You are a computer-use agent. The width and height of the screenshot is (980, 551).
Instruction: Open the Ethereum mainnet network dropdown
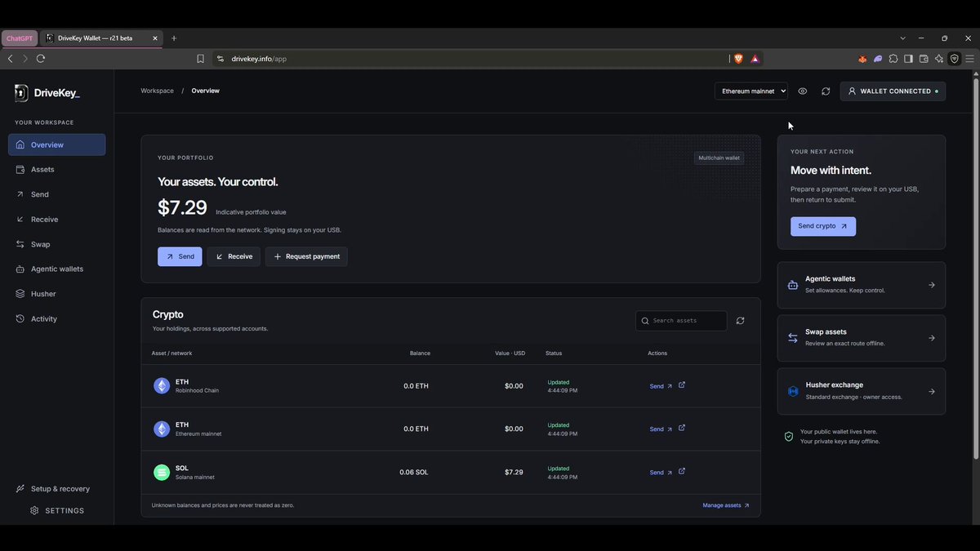tap(751, 91)
